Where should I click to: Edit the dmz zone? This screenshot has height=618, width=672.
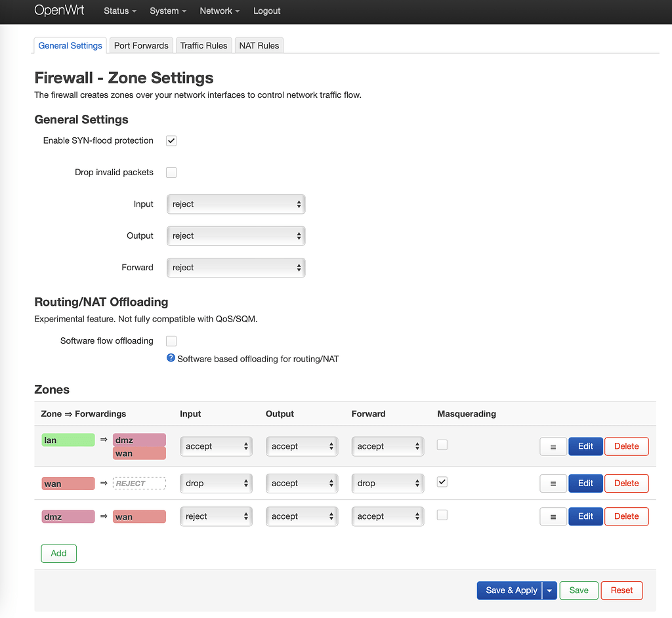click(585, 516)
